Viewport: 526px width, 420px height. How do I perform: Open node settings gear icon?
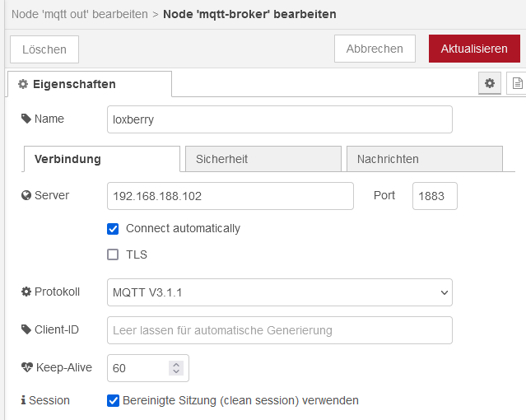(490, 83)
